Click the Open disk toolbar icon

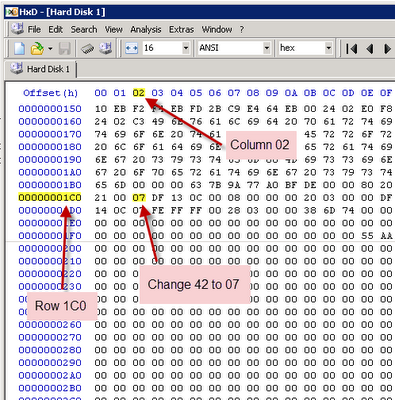tap(106, 49)
